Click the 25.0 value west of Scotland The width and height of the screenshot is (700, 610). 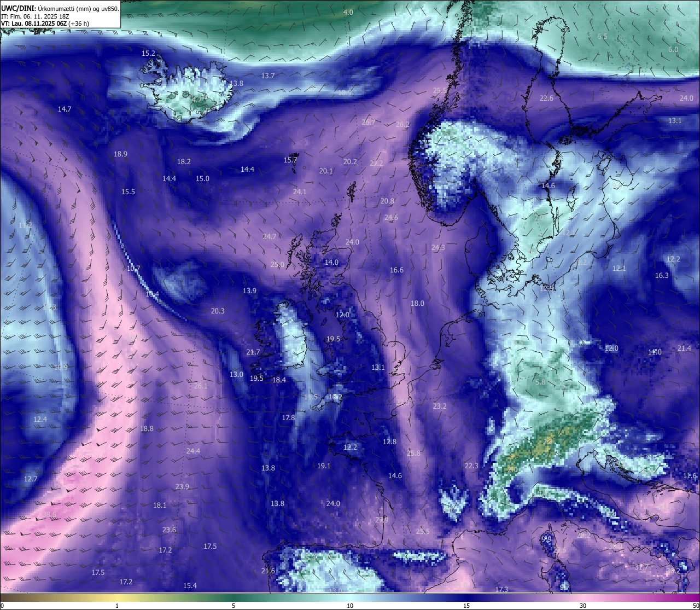277,265
